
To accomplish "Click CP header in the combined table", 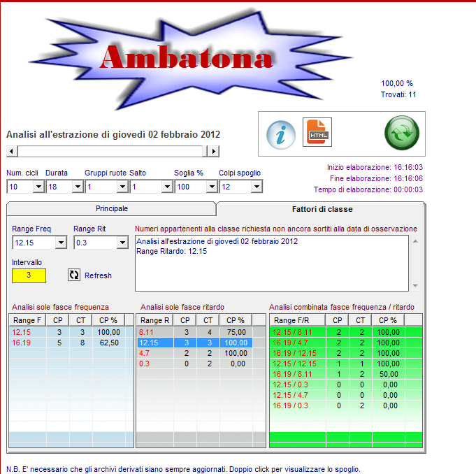I will click(338, 320).
